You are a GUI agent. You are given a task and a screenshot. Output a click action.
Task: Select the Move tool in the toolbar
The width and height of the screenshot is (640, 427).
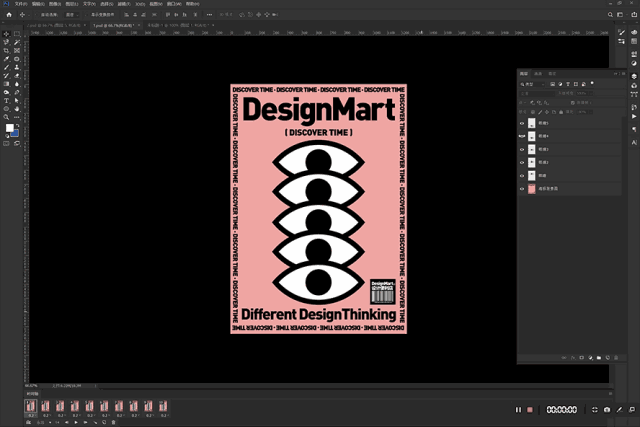point(6,34)
